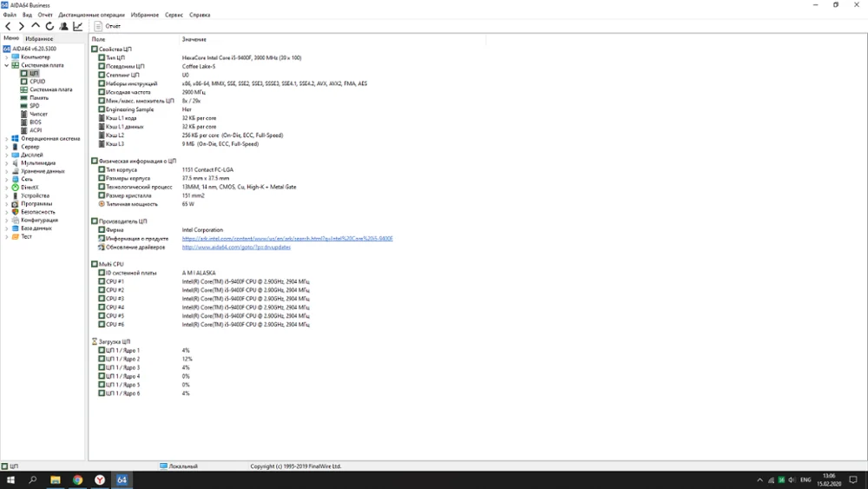Open Windows search from the taskbar
Viewport: 868px width, 489px height.
tap(33, 480)
